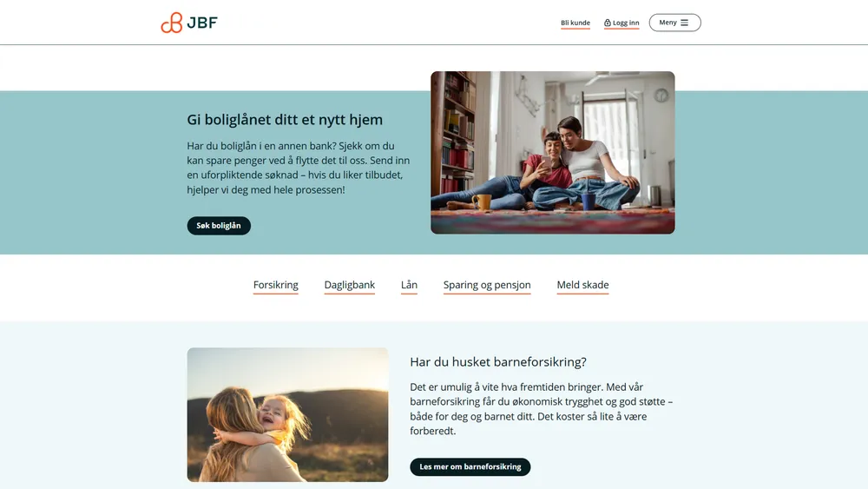The image size is (868, 489).
Task: Click Les mer om barneforsikring button
Action: pos(470,466)
